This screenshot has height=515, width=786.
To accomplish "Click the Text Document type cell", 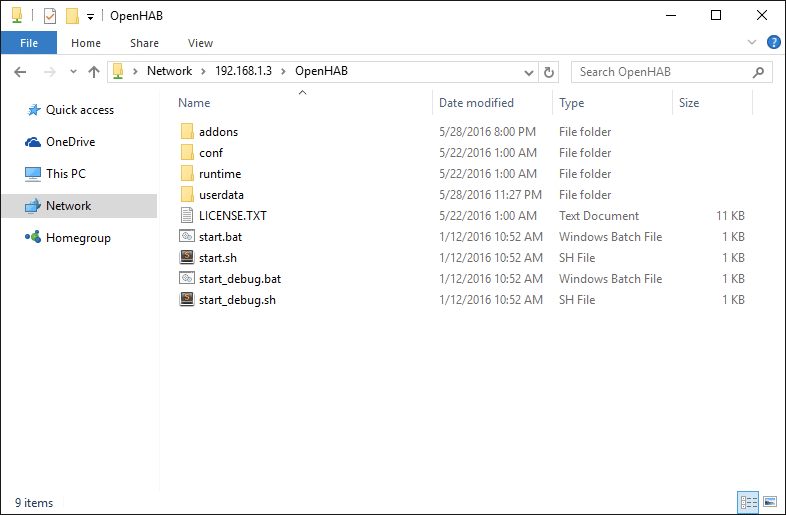I will coord(599,216).
